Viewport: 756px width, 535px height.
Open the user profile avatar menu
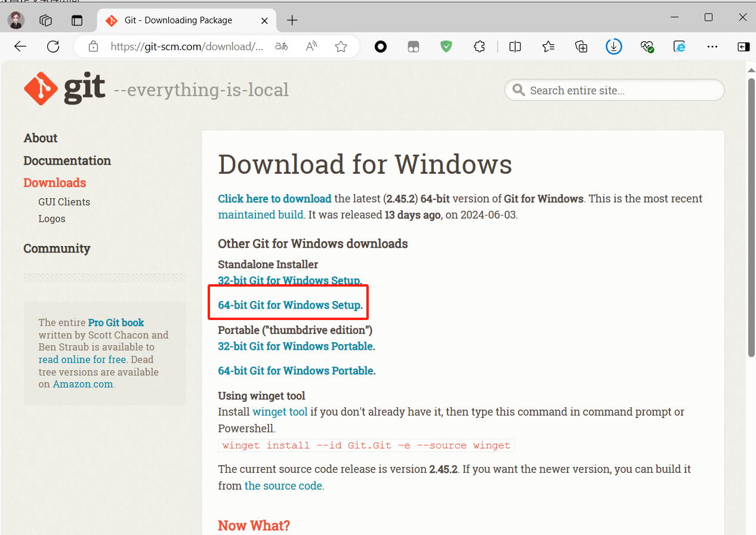(x=16, y=20)
